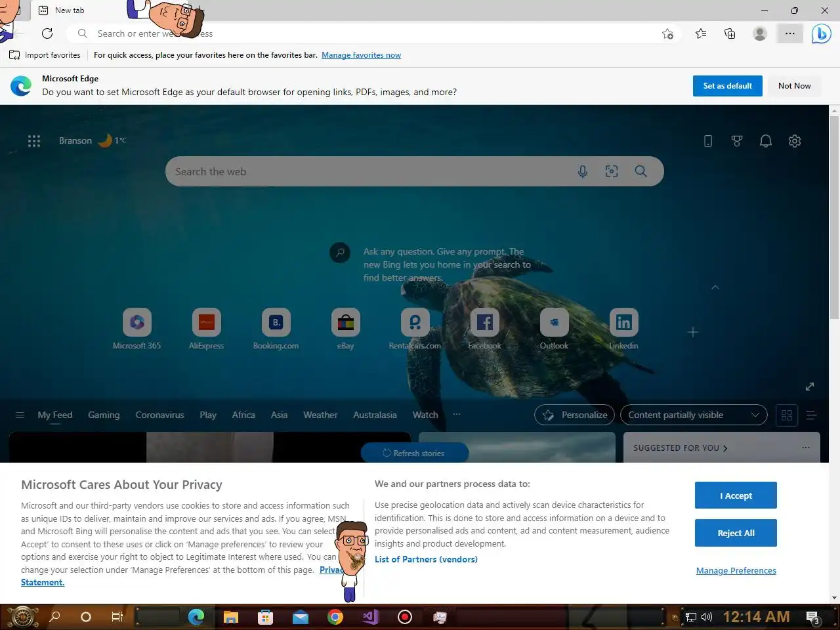Switch to grid feed layout
This screenshot has width=840, height=630.
coord(787,415)
